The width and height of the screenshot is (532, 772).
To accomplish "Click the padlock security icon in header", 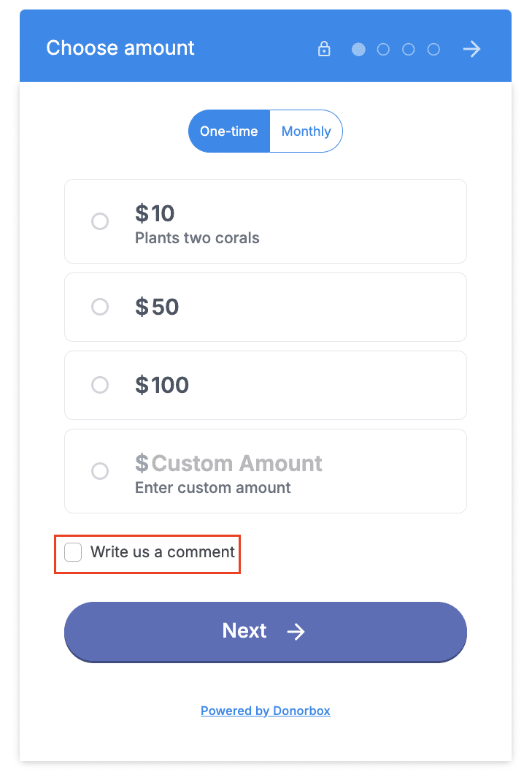I will pos(323,49).
